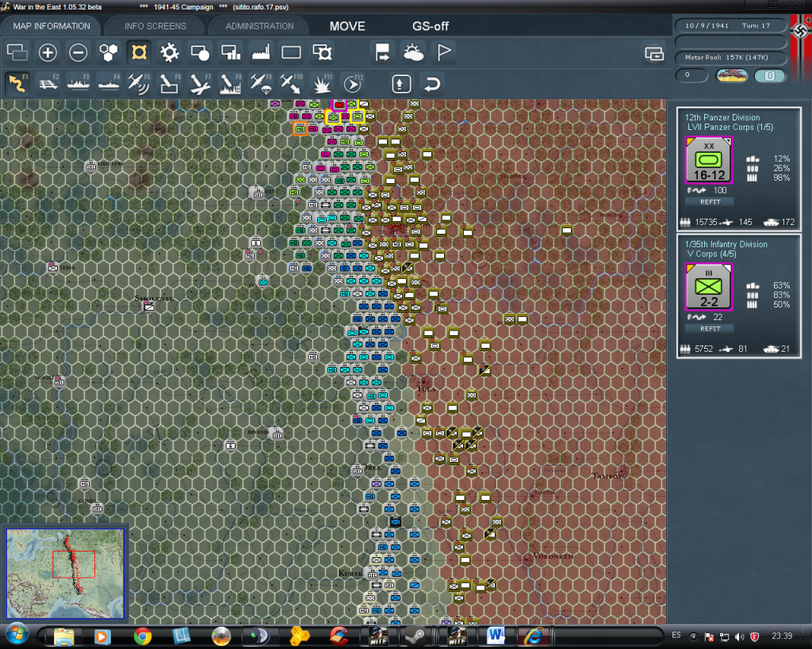This screenshot has width=812, height=649.
Task: Toggle REFIT for 12th Panzer Division
Action: pos(710,202)
